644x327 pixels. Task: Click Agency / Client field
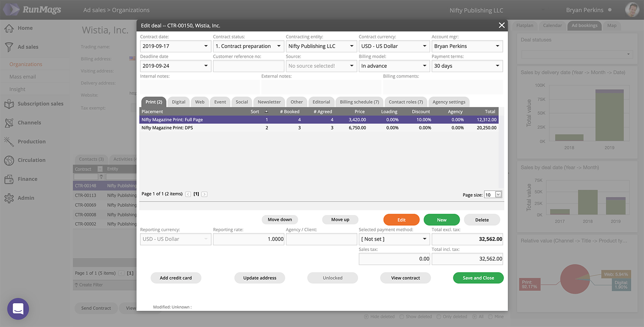322,239
